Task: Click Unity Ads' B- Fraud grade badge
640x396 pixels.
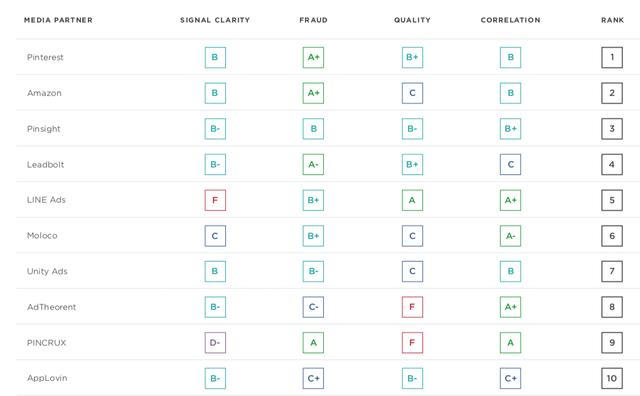Action: click(313, 271)
